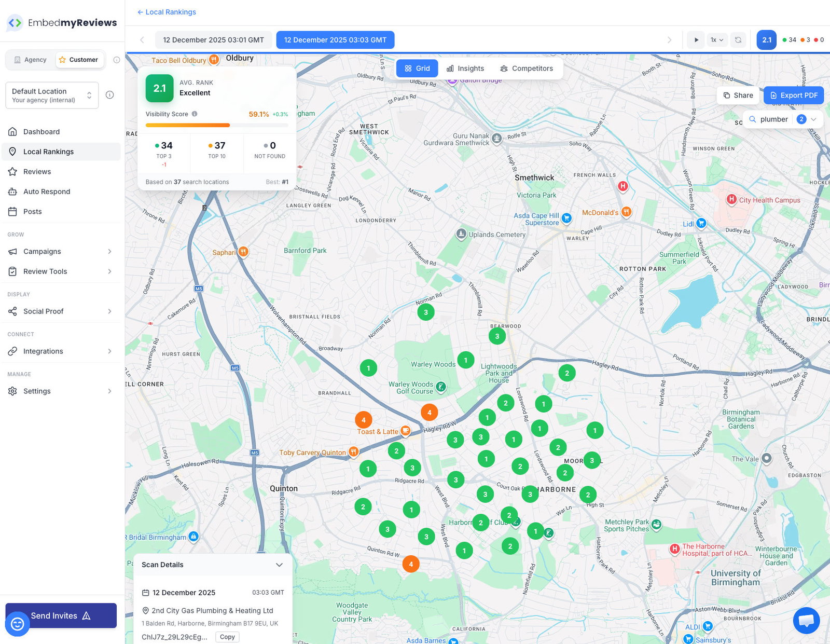
Task: Click the Send Invites button
Action: pos(61,615)
